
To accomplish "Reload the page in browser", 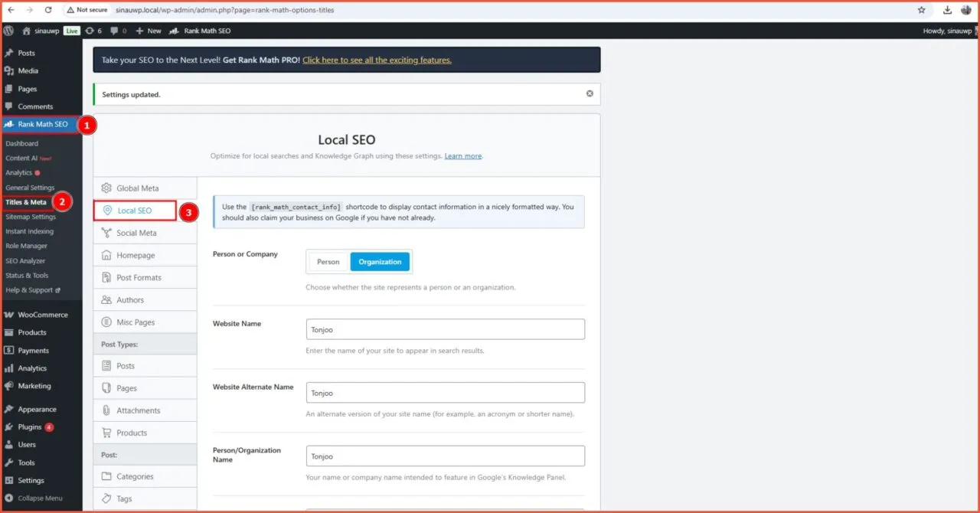I will (x=48, y=10).
